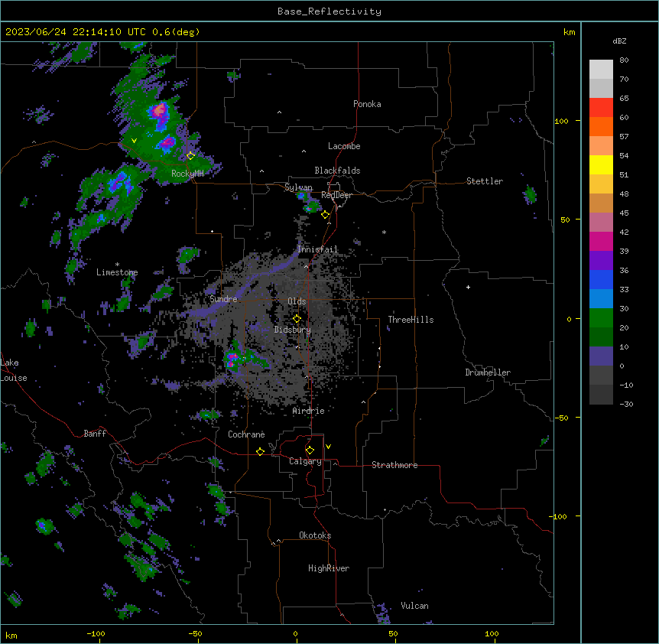This screenshot has width=659, height=644.
Task: Select the Stettler label
Action: tap(485, 181)
